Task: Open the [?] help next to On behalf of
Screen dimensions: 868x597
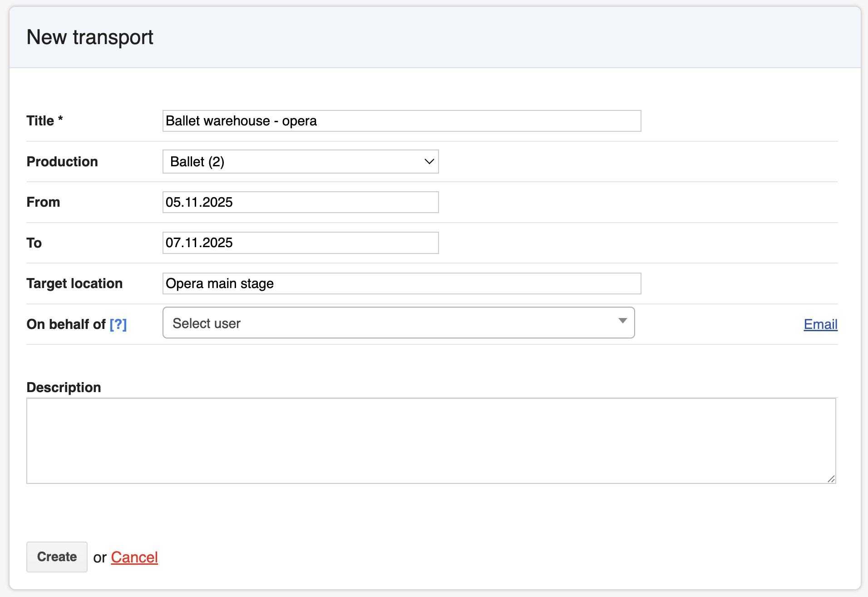Action: pos(118,324)
